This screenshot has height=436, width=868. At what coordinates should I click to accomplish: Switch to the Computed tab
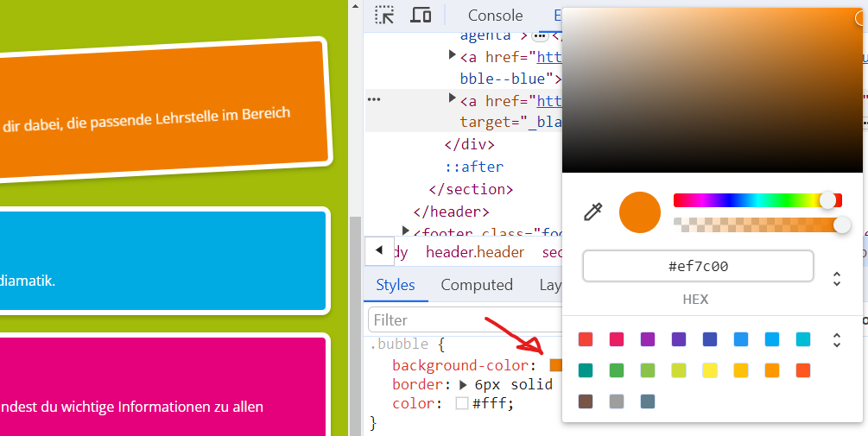click(477, 285)
